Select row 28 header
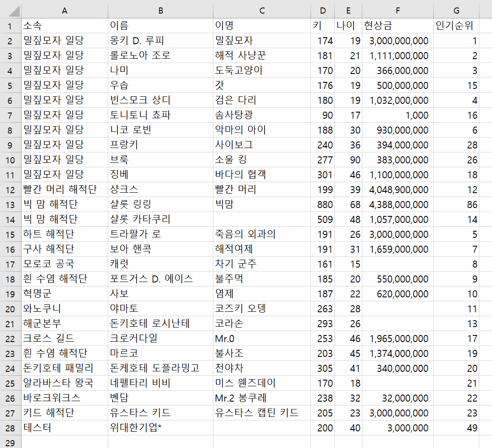 (x=11, y=428)
